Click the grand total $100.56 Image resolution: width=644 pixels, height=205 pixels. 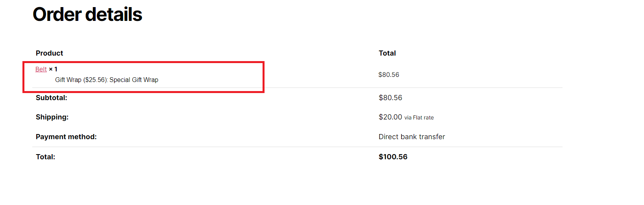click(393, 157)
